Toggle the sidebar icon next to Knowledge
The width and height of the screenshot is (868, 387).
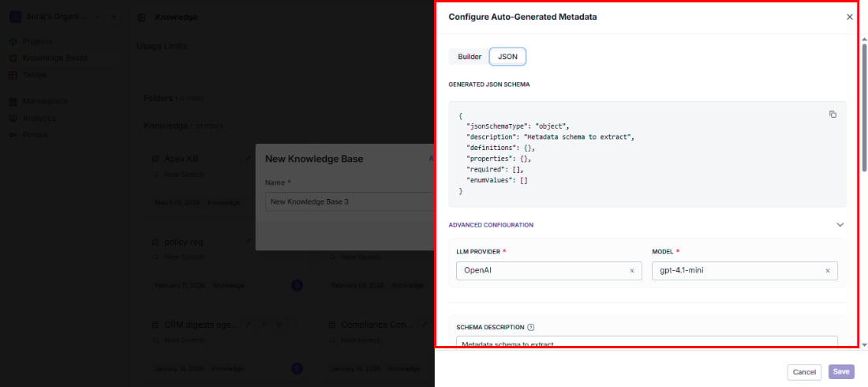pyautogui.click(x=142, y=17)
